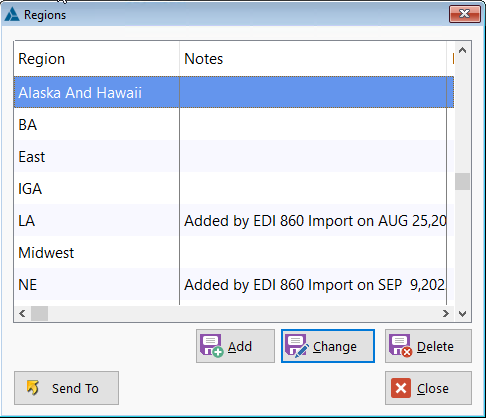Click the Add button's disk icon
486x418 pixels.
tap(212, 346)
